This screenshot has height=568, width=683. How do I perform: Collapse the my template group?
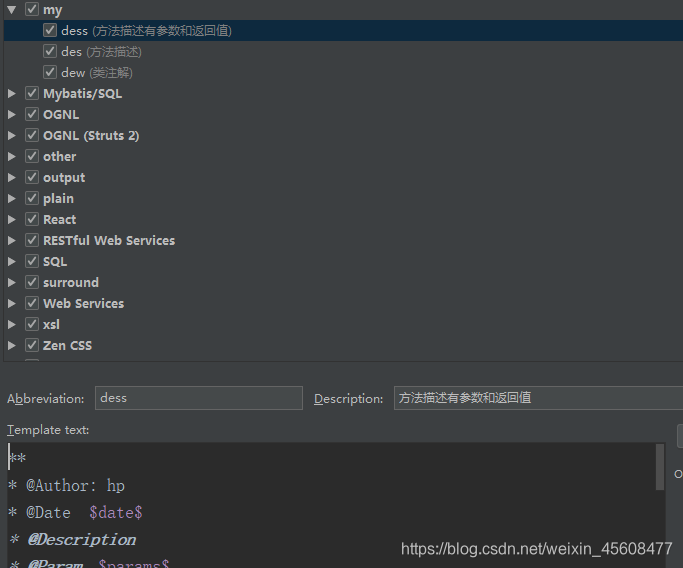(12, 10)
